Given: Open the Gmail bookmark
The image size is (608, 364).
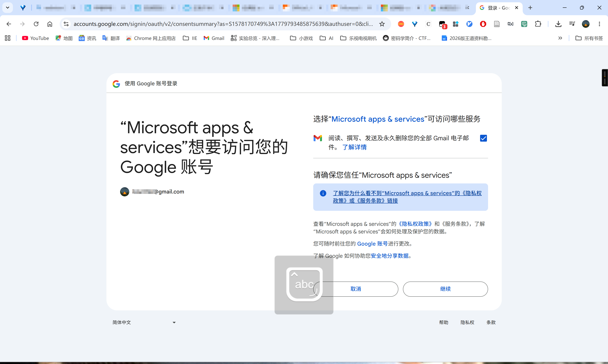Looking at the screenshot, I should tap(214, 38).
